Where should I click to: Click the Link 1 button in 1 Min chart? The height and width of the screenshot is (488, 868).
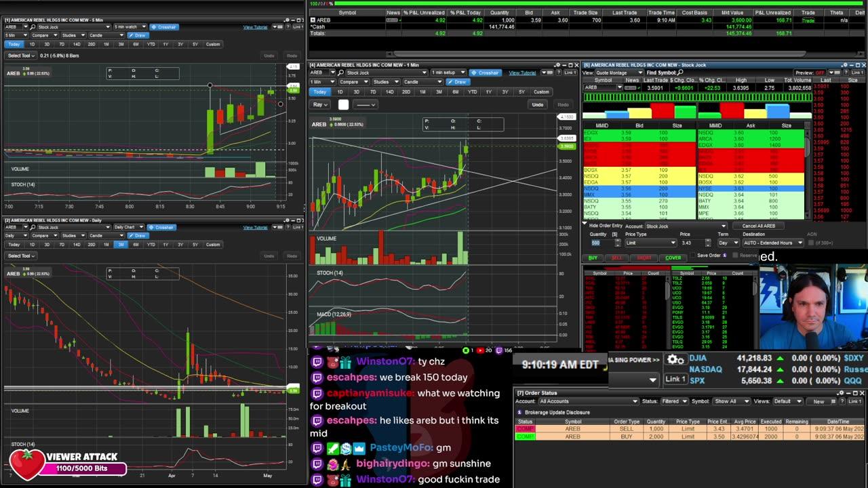(x=570, y=73)
